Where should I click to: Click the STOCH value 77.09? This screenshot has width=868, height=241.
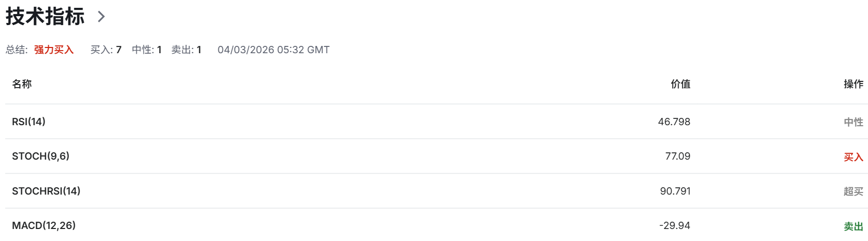pos(677,156)
